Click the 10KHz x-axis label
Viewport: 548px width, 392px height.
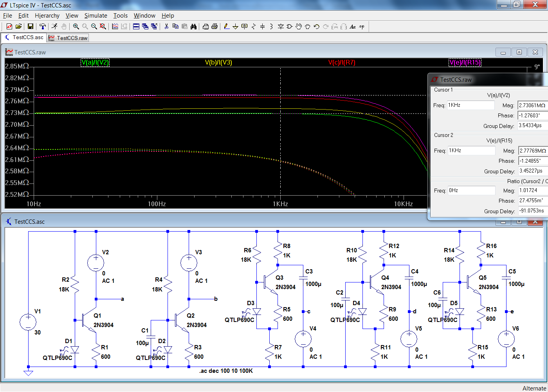point(403,204)
